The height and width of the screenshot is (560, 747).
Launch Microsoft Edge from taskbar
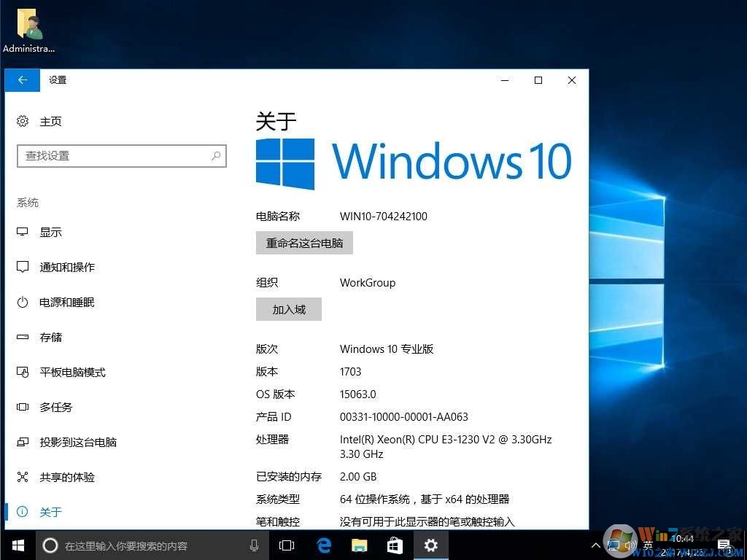coord(324,545)
